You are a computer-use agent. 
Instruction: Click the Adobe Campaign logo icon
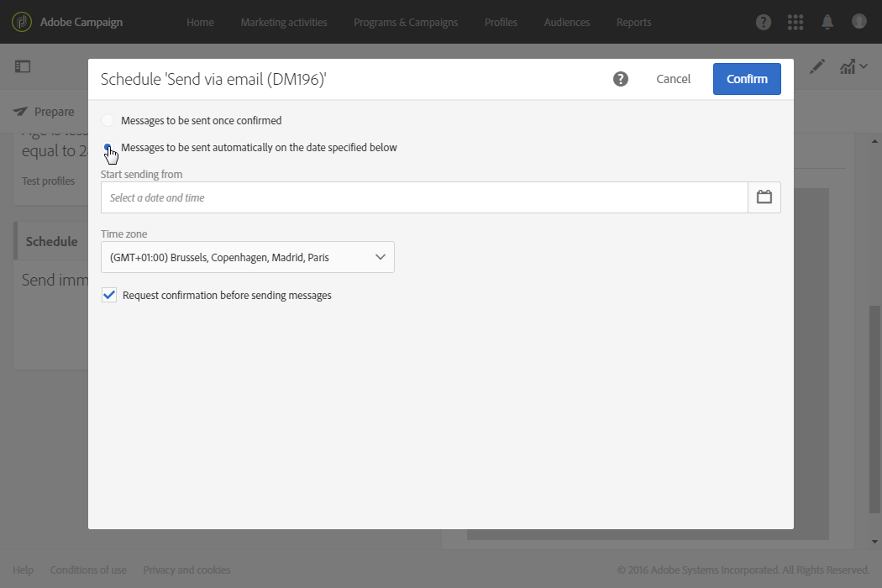[x=22, y=22]
